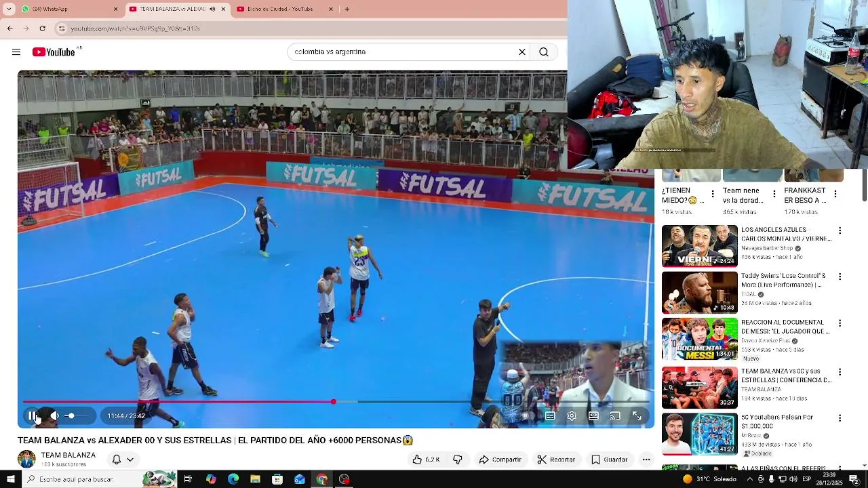Mute audio on the TEAM BALANZA tab

click(x=212, y=9)
